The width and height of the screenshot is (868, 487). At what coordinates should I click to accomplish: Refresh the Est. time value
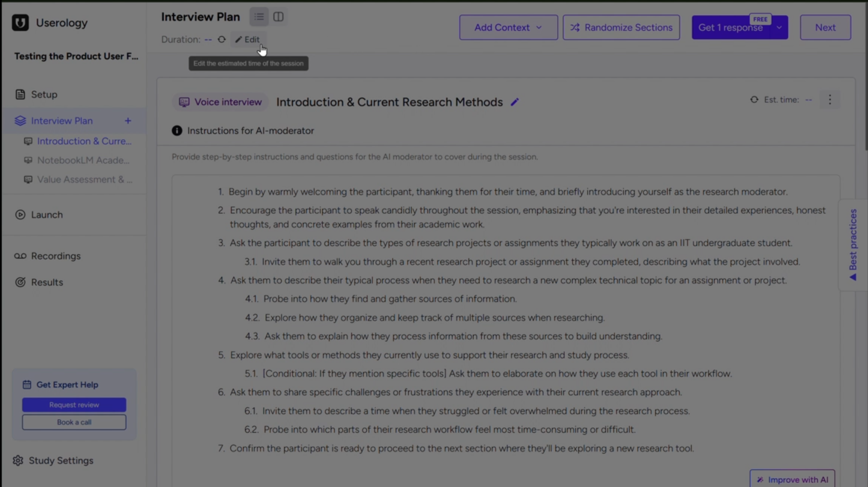[x=754, y=100]
